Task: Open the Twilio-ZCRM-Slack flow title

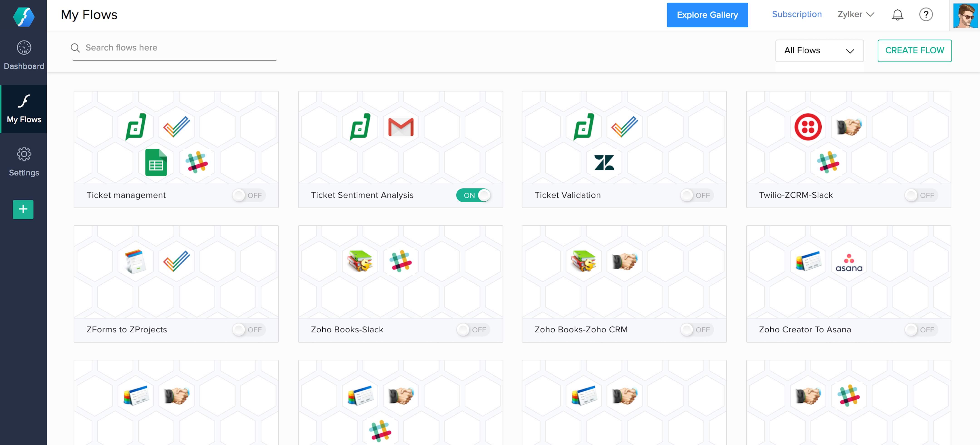Action: click(x=796, y=195)
